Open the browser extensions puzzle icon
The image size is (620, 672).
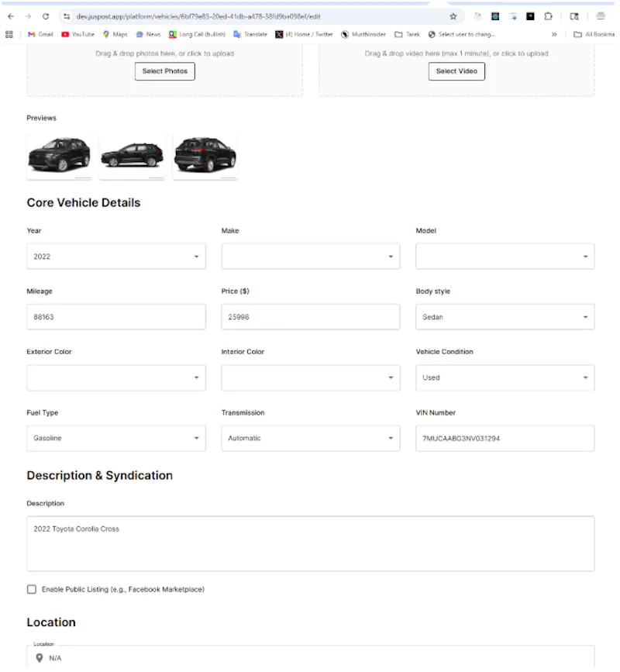pyautogui.click(x=548, y=16)
